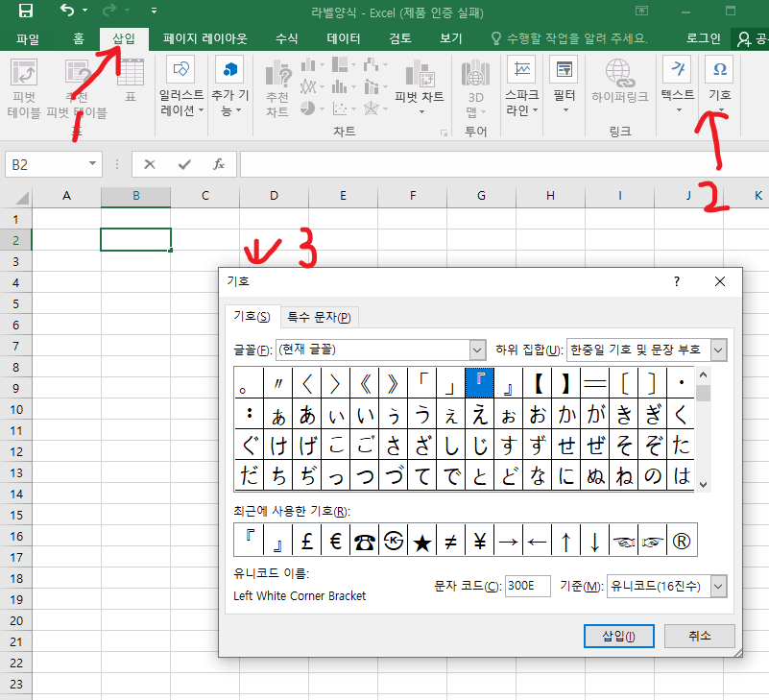
Task: Click the ribbon display options icon
Action: click(641, 11)
